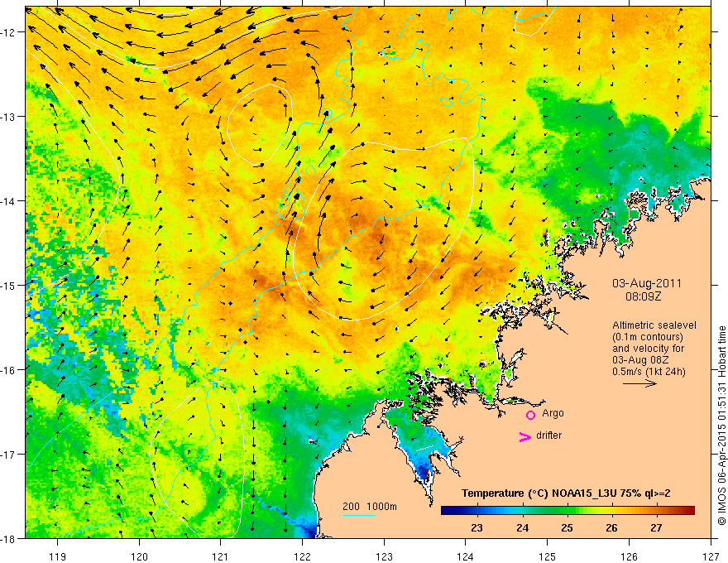Click the 0.5m/s velocity scale arrow
The image size is (728, 563).
click(639, 383)
